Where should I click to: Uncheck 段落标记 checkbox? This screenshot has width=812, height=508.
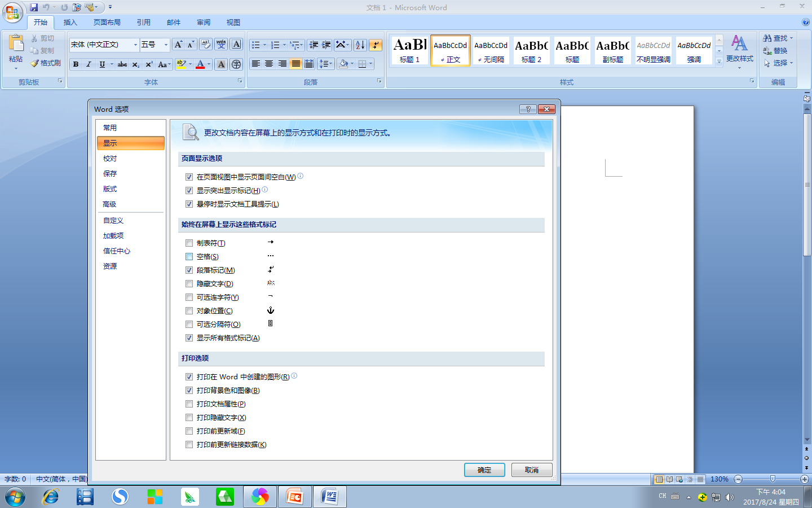coord(189,270)
